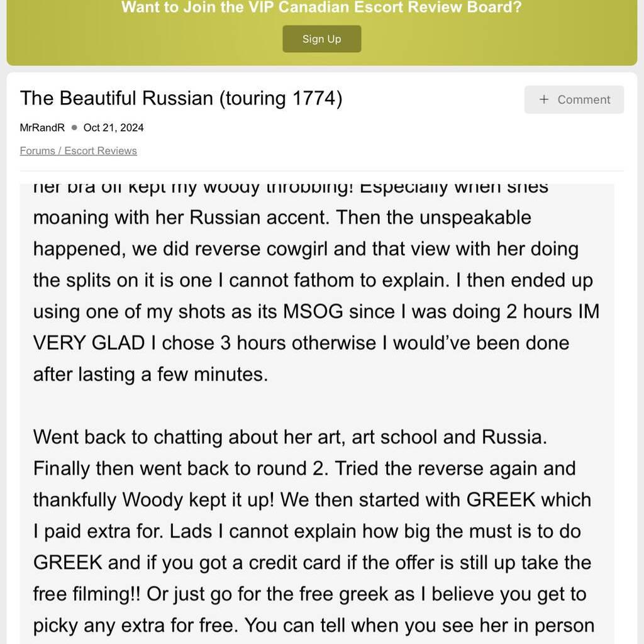Click the text 'after lasting a few minutes.'
Screen dimensions: 644x644
150,375
